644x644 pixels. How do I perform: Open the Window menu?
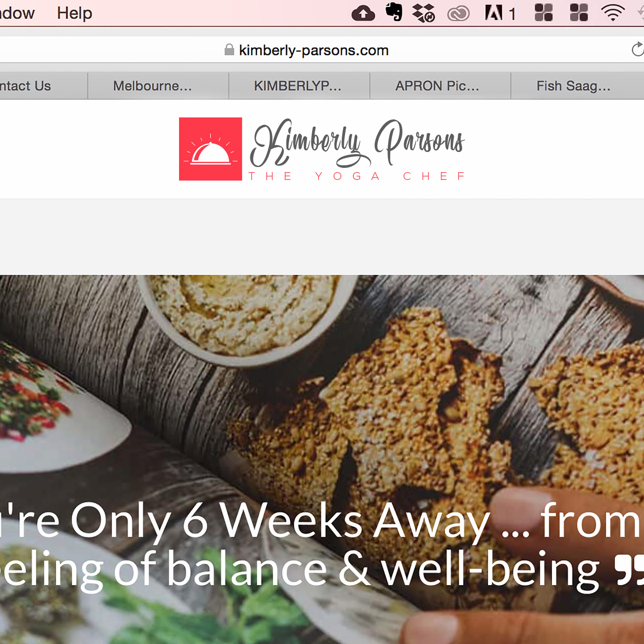pyautogui.click(x=17, y=13)
